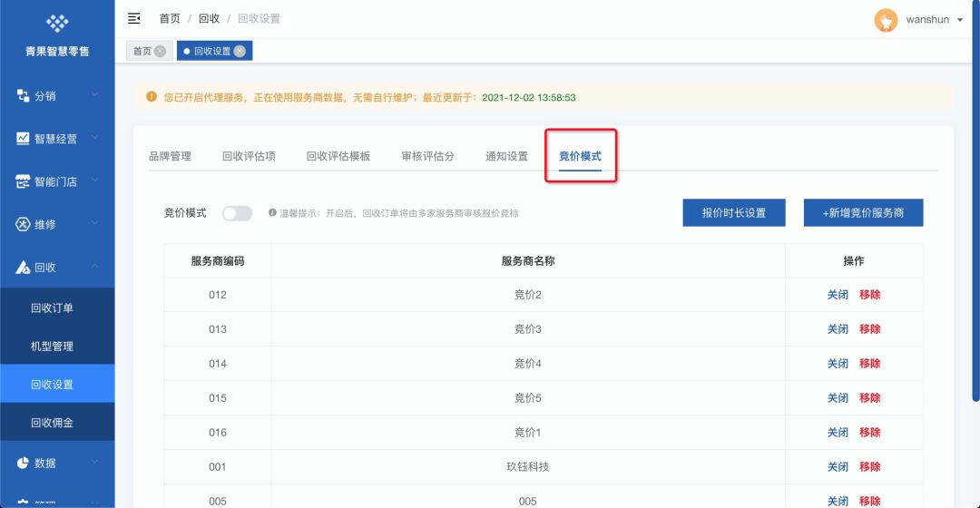Click 移除 for service provider 013
Viewport: 980px width, 508px height.
click(x=869, y=329)
